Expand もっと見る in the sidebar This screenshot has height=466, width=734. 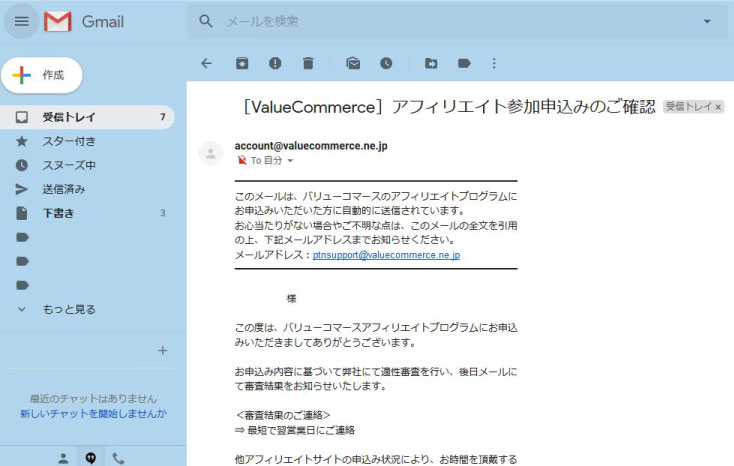click(x=69, y=309)
